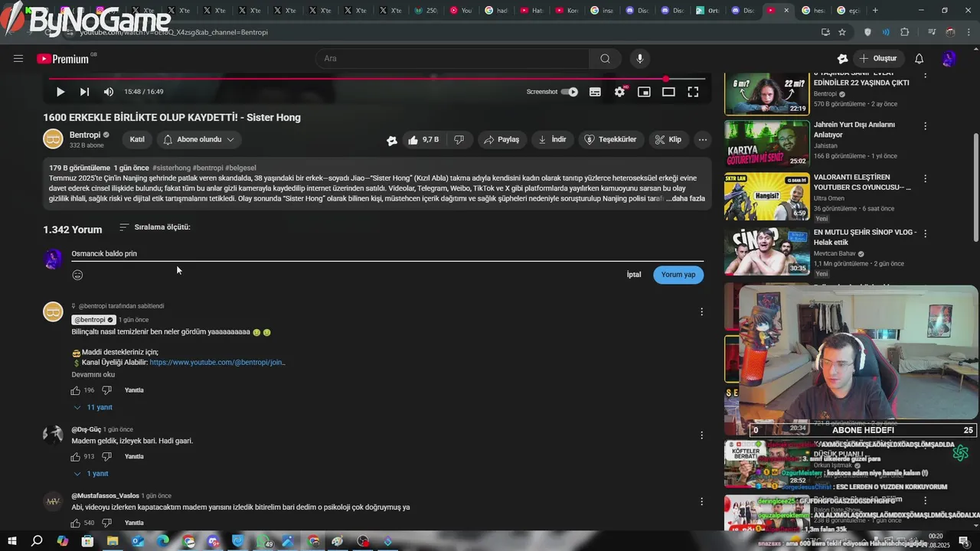Open the Abone olundu dropdown
Image resolution: width=980 pixels, height=551 pixels.
199,139
